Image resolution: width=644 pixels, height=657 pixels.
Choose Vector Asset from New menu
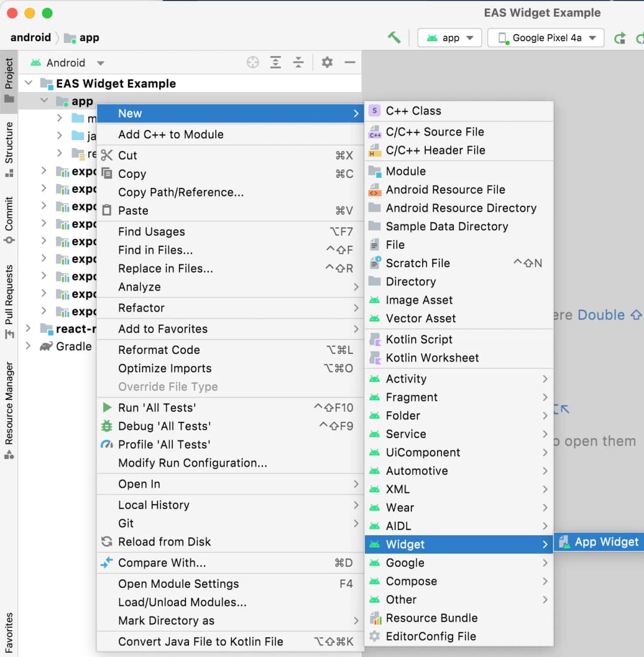click(x=420, y=318)
